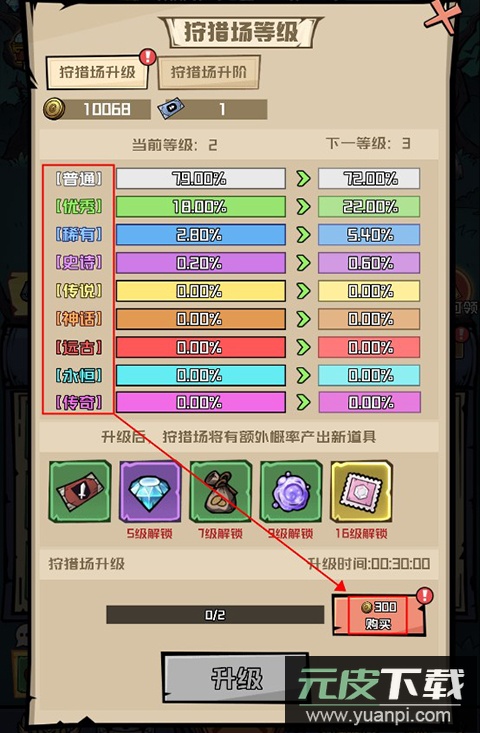Close the hunting ground level panel

point(441,17)
